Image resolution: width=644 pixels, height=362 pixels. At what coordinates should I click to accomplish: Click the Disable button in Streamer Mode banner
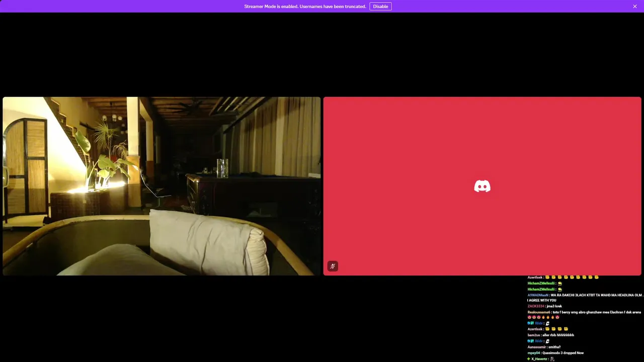(380, 7)
